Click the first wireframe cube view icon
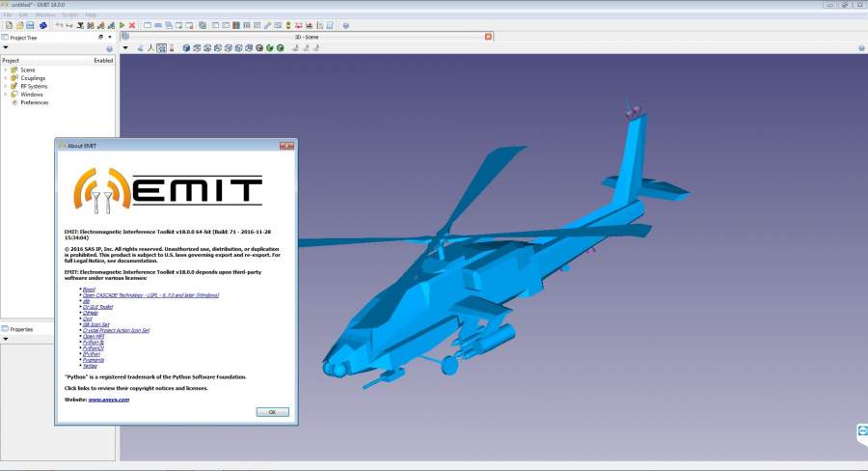 [x=197, y=48]
